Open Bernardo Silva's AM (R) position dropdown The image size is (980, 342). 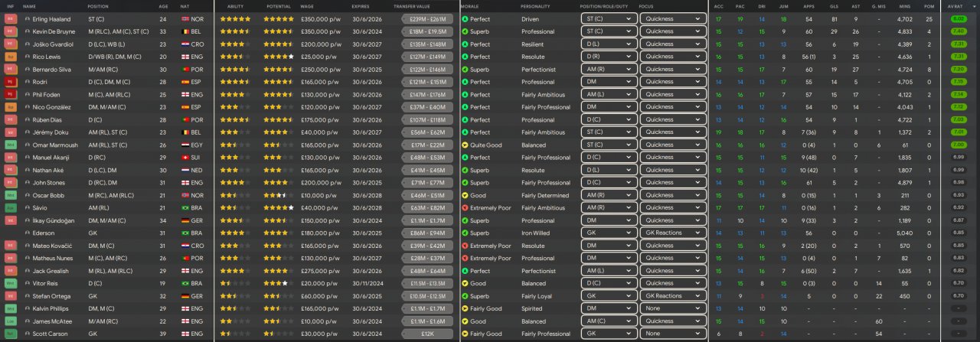click(x=609, y=69)
